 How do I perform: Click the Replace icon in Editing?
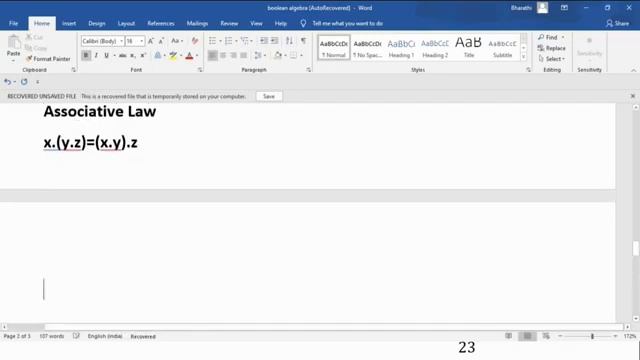click(x=541, y=48)
